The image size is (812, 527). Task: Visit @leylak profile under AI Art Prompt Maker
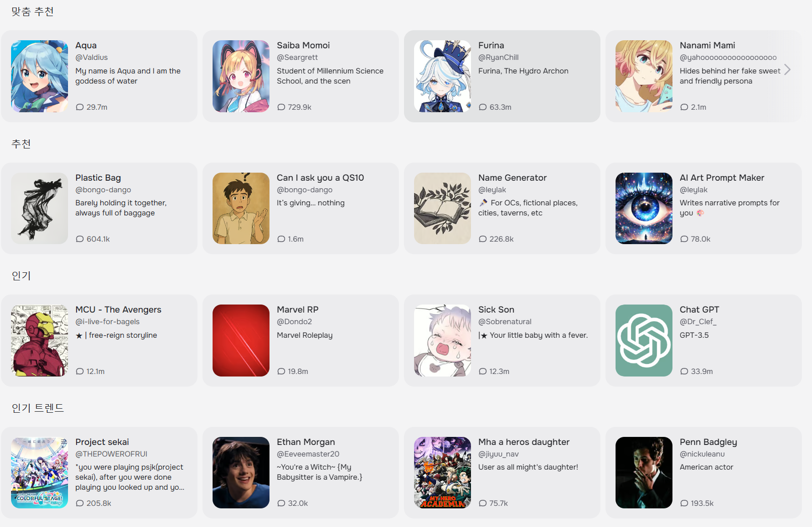pyautogui.click(x=694, y=190)
